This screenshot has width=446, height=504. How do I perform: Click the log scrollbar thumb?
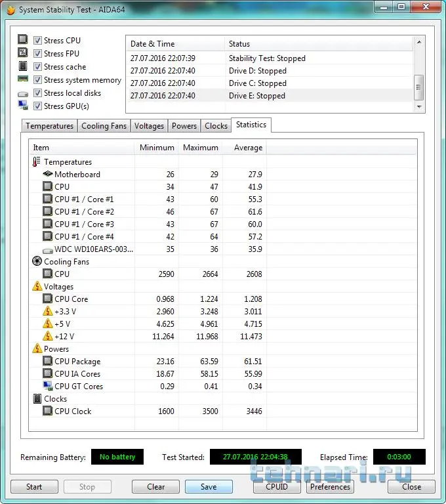pos(418,87)
